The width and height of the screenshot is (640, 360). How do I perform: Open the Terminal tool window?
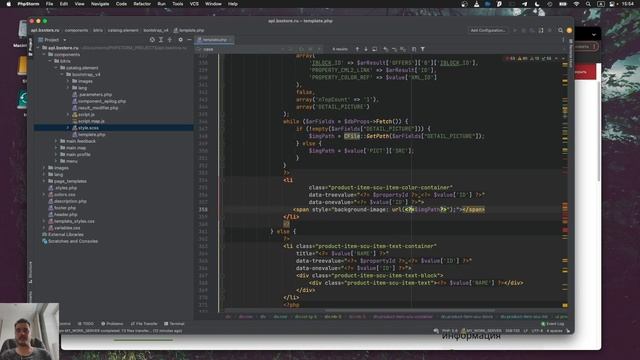tap(174, 324)
